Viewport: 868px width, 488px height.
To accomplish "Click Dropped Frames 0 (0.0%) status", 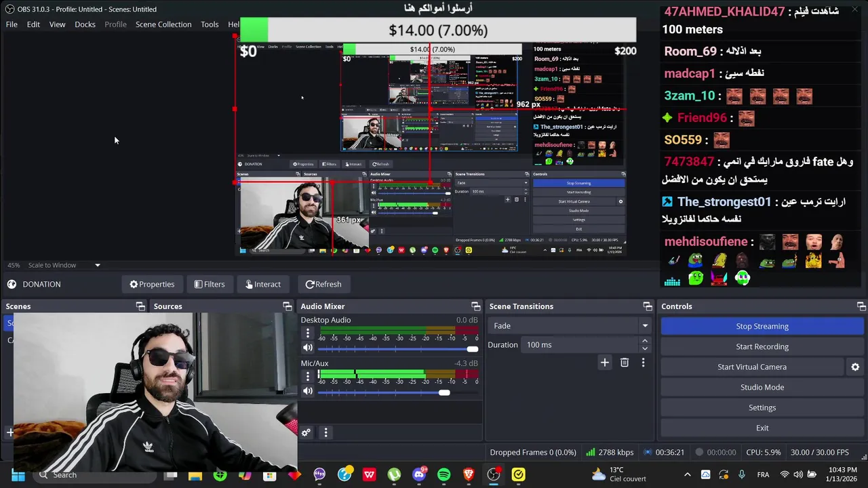I will click(533, 452).
